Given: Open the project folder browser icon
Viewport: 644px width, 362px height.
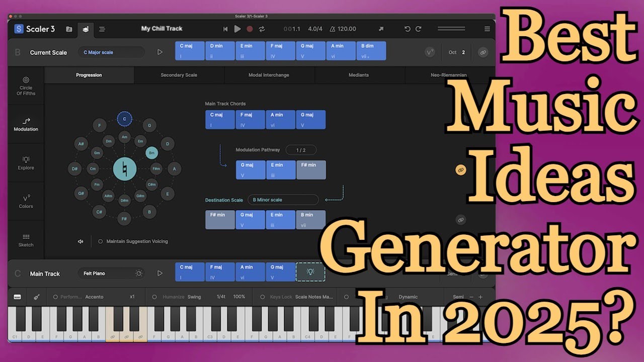Looking at the screenshot, I should 69,29.
